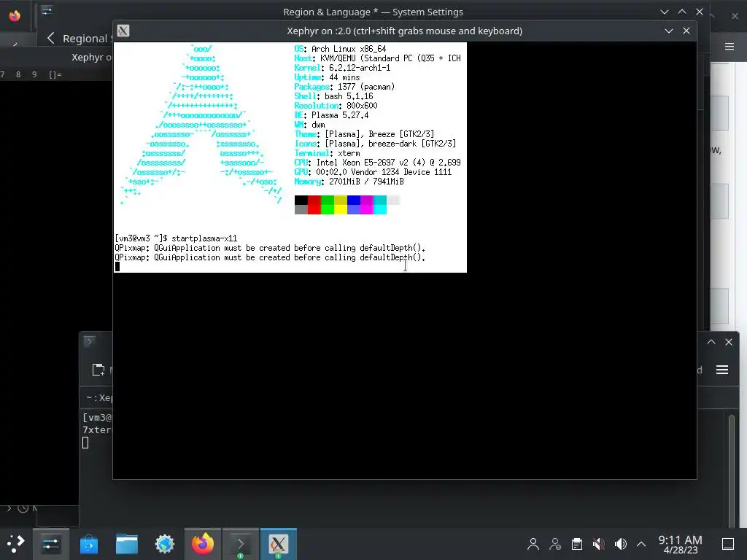The height and width of the screenshot is (560, 747).
Task: Select dwm tag 8
Action: coord(18,75)
